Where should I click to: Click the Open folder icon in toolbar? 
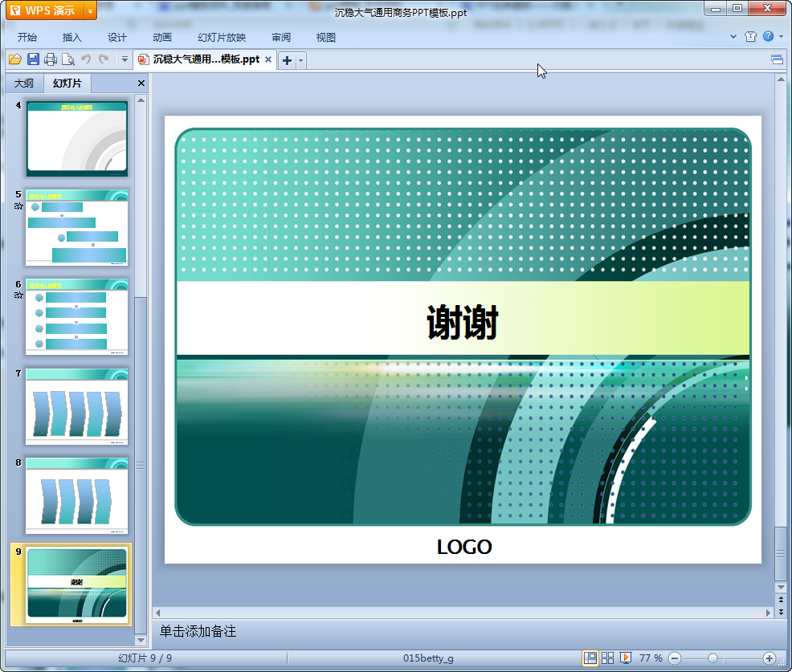[15, 59]
